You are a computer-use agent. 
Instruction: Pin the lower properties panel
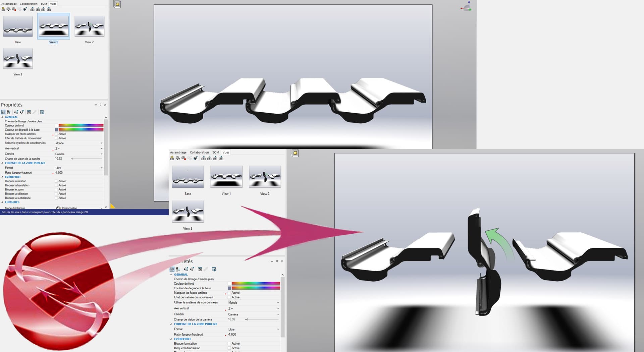click(x=277, y=261)
